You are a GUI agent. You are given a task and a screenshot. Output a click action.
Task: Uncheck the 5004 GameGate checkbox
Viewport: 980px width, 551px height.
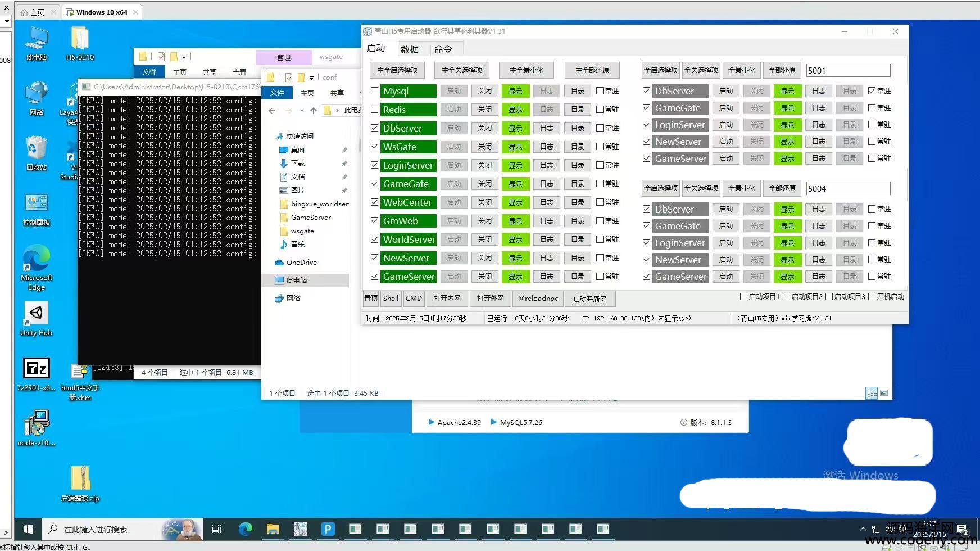point(647,226)
